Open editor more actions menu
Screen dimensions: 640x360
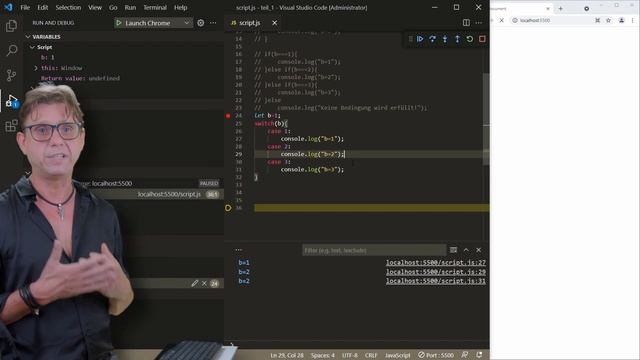tap(479, 23)
